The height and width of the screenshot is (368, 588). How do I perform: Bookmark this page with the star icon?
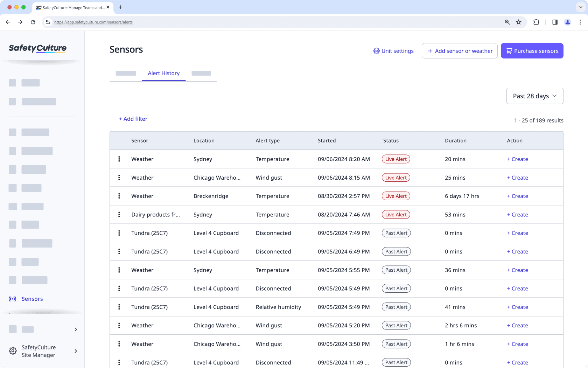point(518,22)
